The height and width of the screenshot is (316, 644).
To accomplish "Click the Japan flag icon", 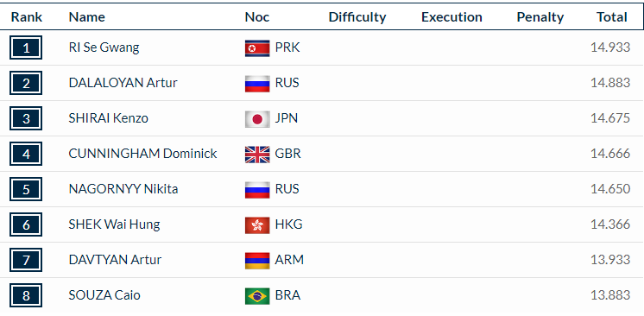I will (x=257, y=119).
